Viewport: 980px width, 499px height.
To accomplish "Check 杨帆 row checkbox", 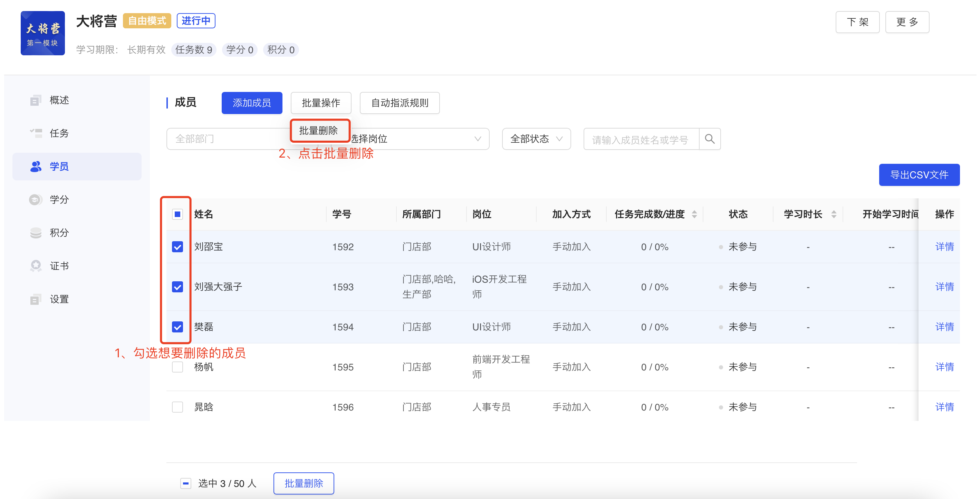I will click(177, 367).
